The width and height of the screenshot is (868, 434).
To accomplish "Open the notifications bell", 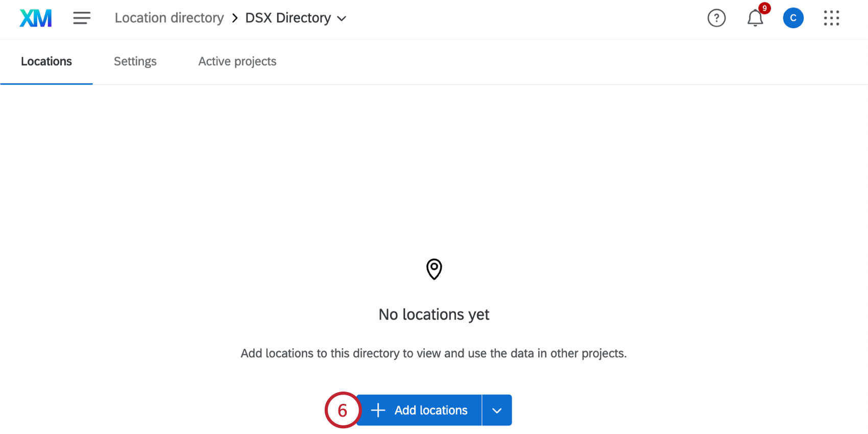I will pos(755,19).
